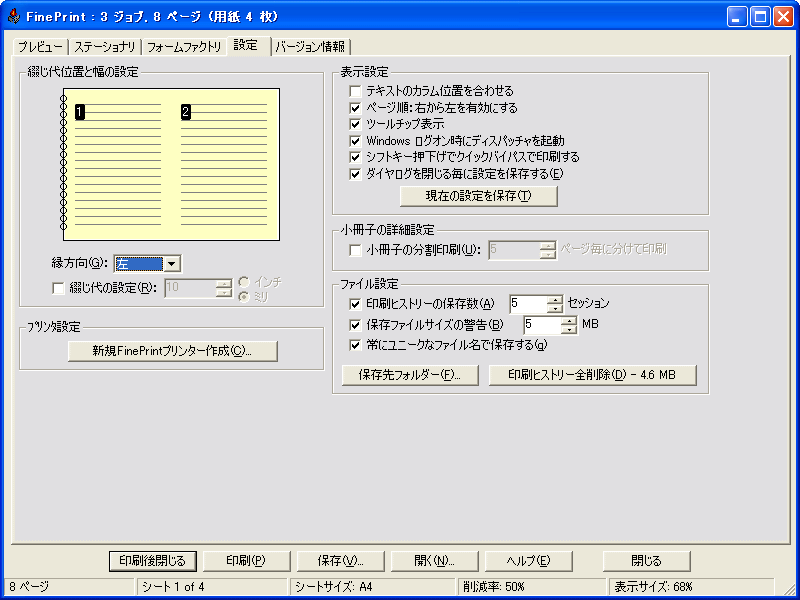Click 印刷ヒストリー全削除 button
Image resolution: width=800 pixels, height=600 pixels.
[592, 375]
